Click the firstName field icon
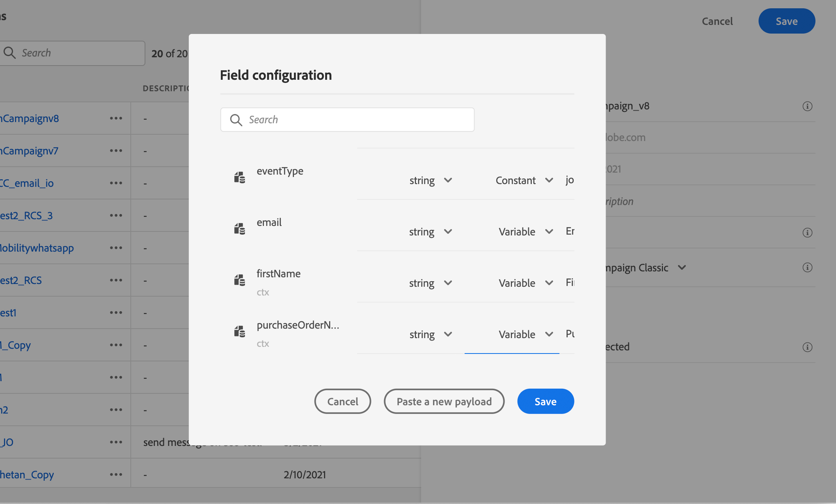Viewport: 836px width, 504px height. point(239,280)
